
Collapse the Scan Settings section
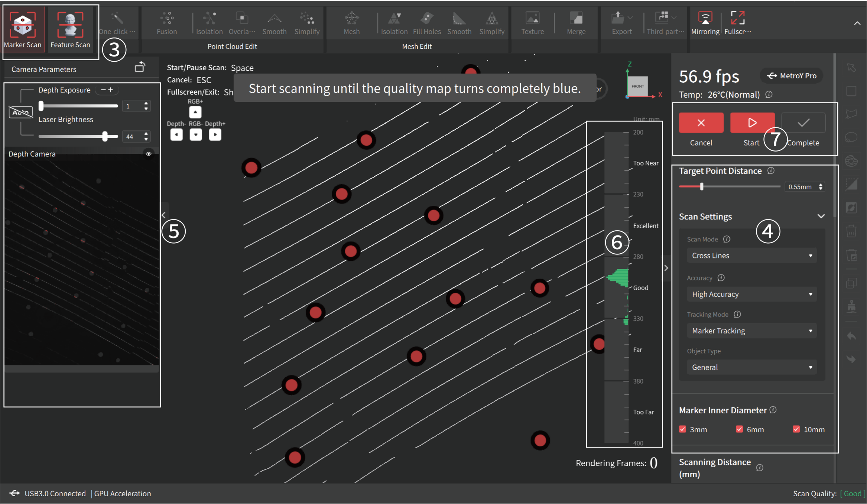821,216
